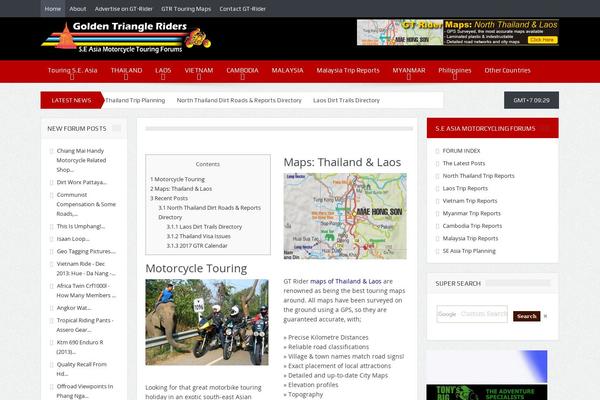
Task: Click the elephant and motorcycles photo
Action: (207, 322)
